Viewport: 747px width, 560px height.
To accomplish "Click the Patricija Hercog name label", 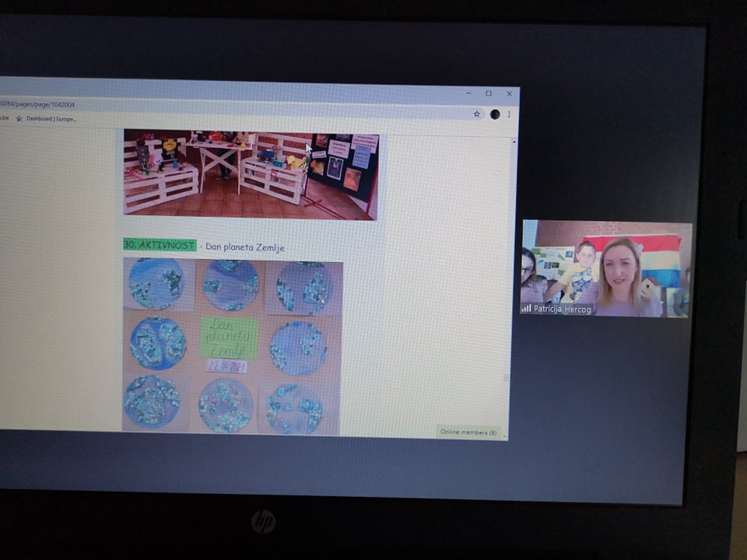I will 562,309.
